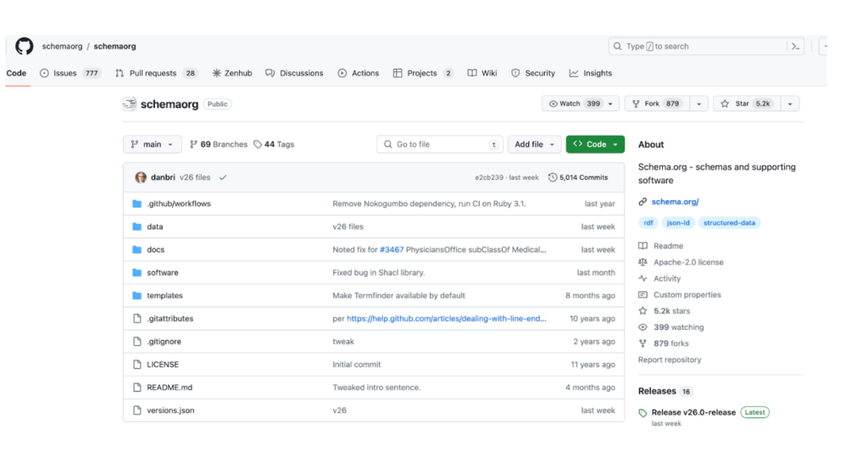Viewport: 868px width, 452px height.
Task: Click Report repository link
Action: (670, 360)
